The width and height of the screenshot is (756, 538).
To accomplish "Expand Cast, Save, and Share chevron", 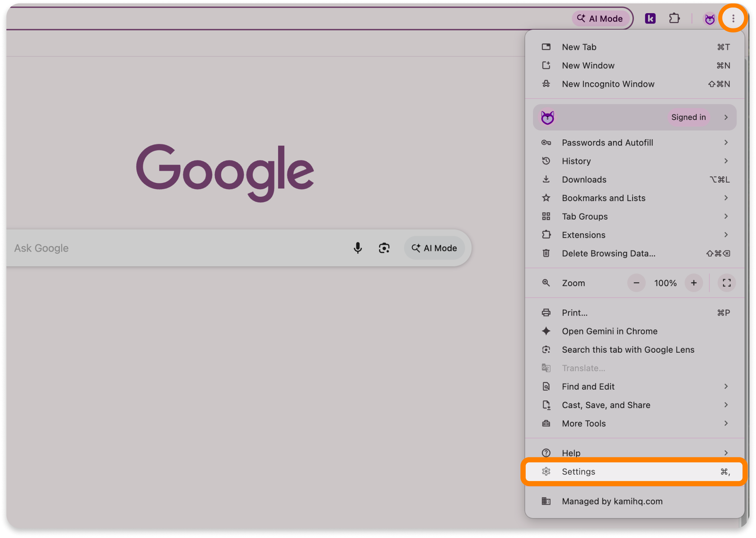I will coord(726,405).
